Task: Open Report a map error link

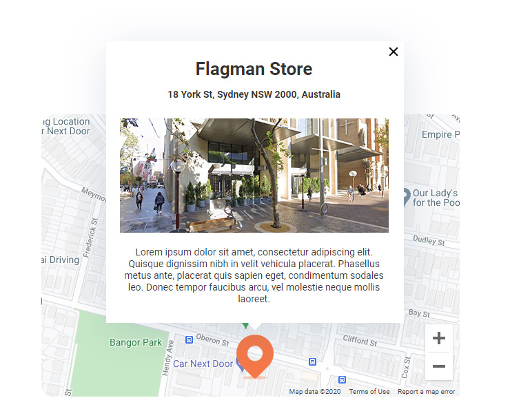Action: (x=426, y=391)
